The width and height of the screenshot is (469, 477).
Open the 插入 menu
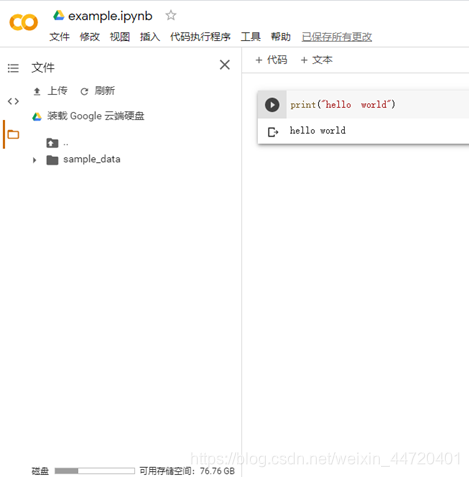tap(150, 37)
